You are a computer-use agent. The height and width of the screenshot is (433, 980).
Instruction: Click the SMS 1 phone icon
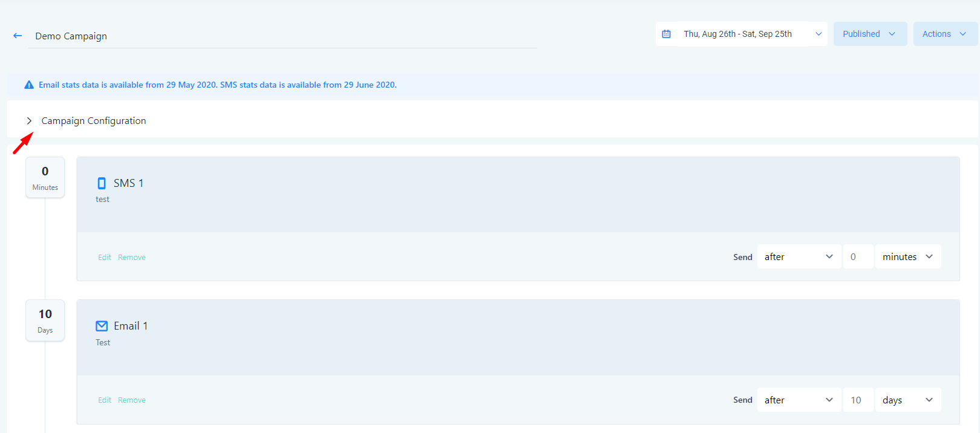[102, 183]
